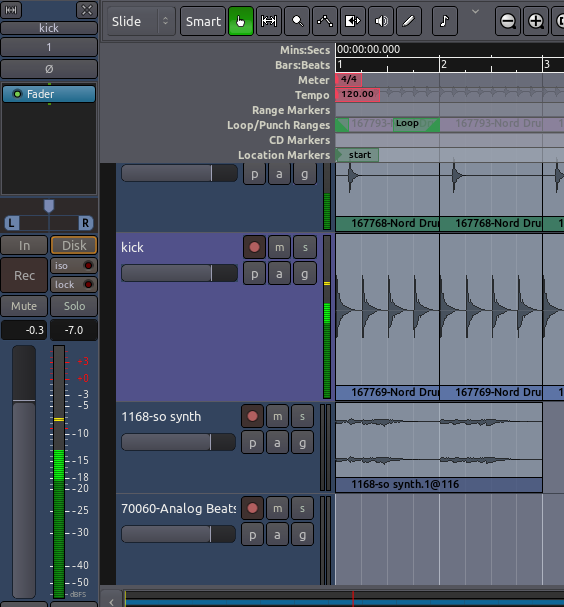The height and width of the screenshot is (607, 564).
Task: Click the -0.3 gain entry field
Action: (x=24, y=330)
